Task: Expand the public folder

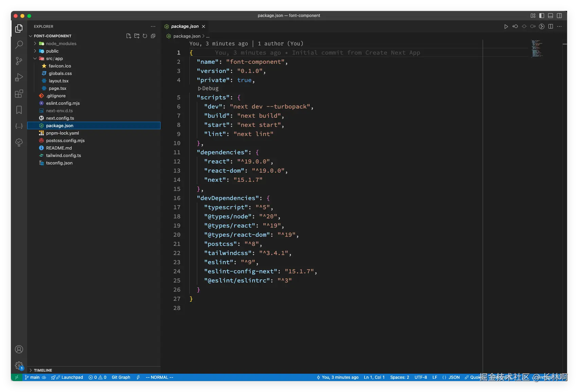Action: click(x=52, y=51)
